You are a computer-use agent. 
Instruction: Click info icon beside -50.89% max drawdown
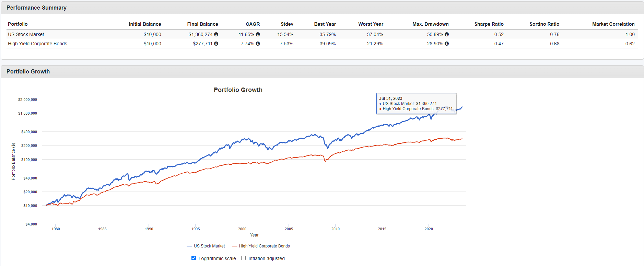(x=447, y=34)
